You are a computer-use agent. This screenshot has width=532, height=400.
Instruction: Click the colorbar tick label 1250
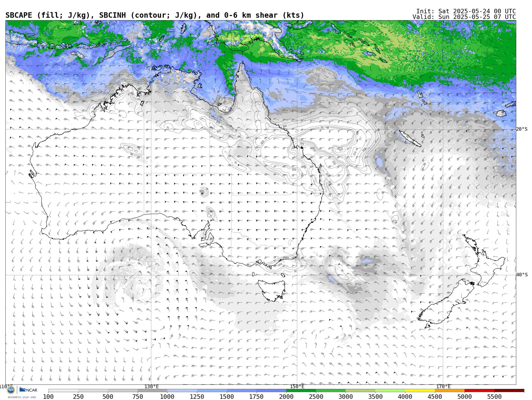[197, 397]
